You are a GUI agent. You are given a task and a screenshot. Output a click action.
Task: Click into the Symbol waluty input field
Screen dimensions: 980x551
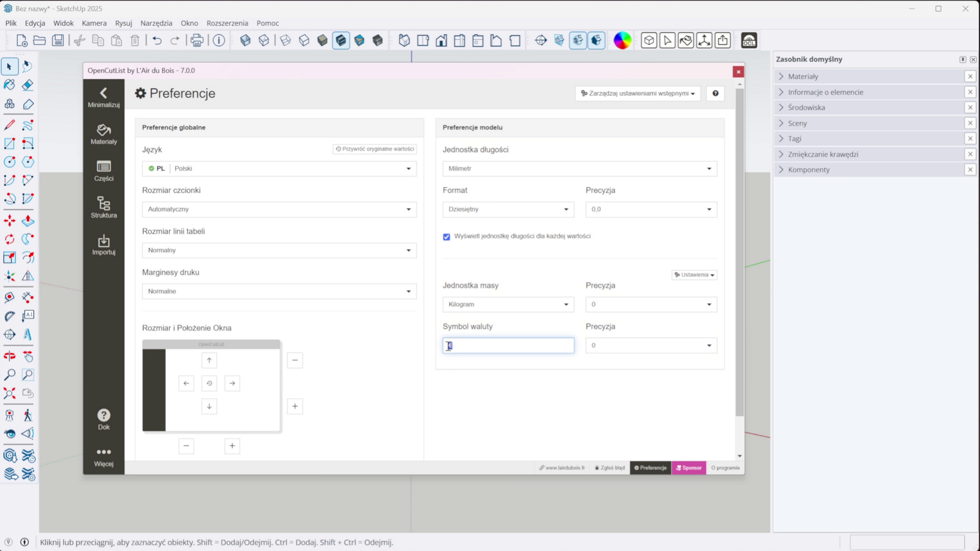point(508,346)
